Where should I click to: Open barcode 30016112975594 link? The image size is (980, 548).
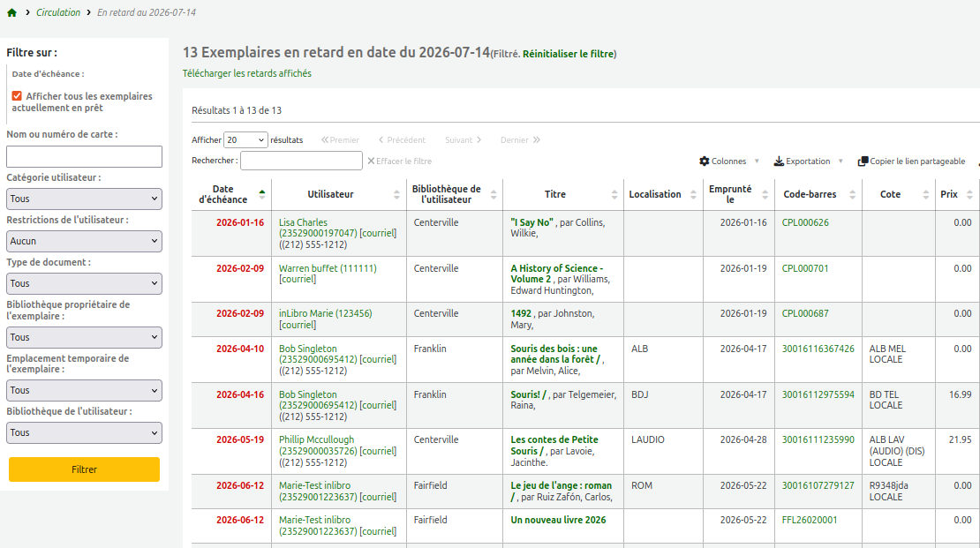[x=818, y=395]
